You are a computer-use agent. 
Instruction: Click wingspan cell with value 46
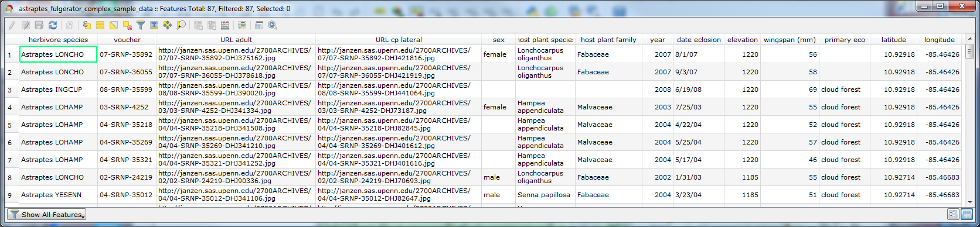click(790, 160)
